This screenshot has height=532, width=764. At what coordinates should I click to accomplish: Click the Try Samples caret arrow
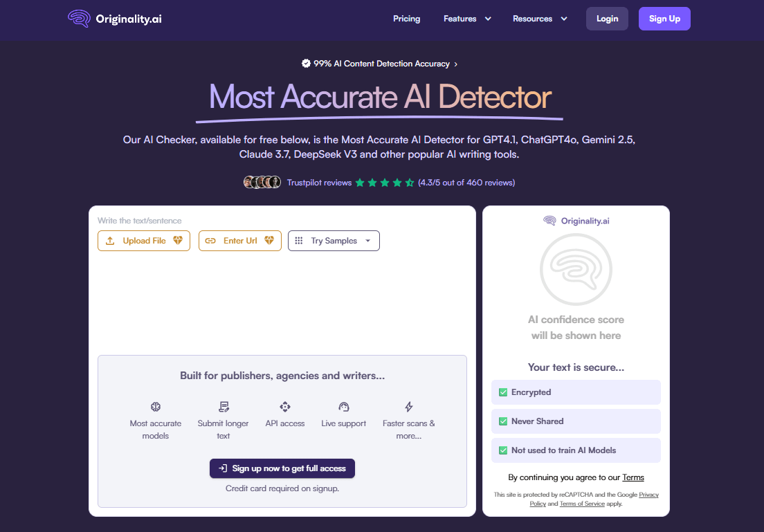pyautogui.click(x=368, y=241)
